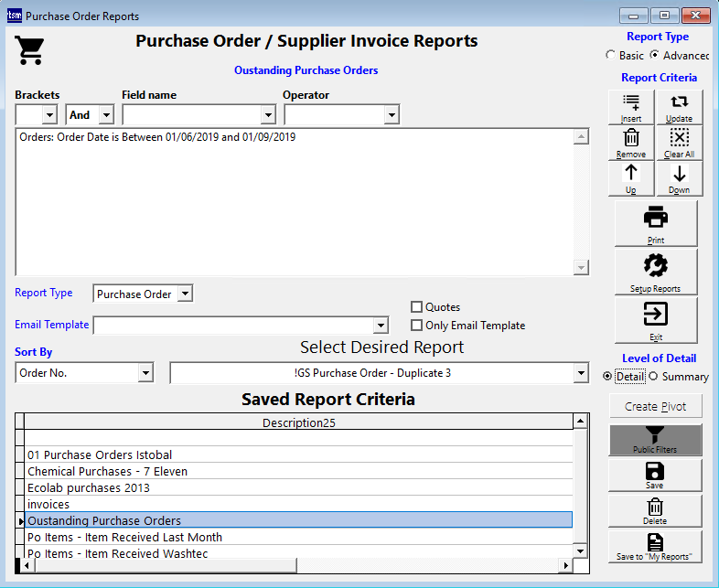The width and height of the screenshot is (719, 588).
Task: Open the Field name dropdown
Action: point(268,115)
